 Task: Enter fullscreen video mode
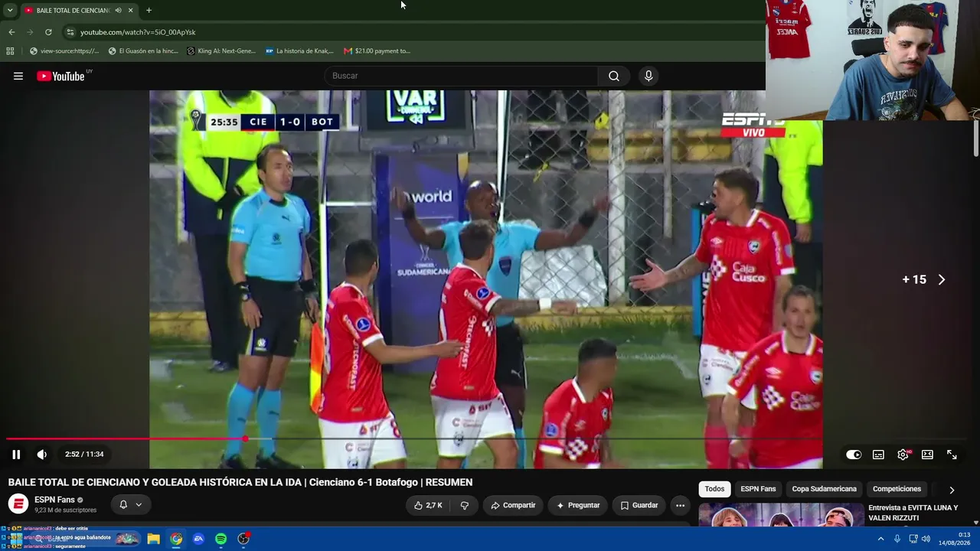click(952, 455)
